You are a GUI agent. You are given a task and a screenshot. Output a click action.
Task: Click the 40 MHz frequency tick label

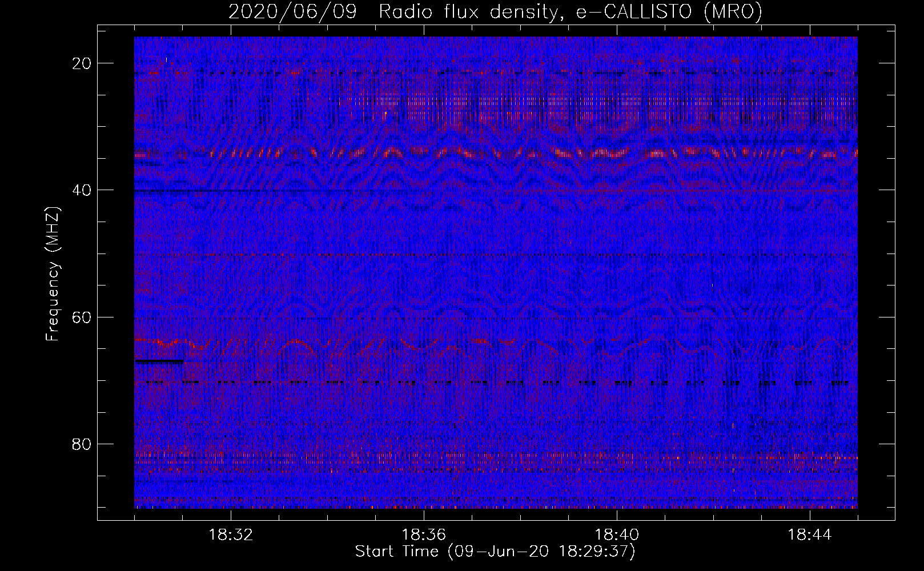(x=82, y=190)
